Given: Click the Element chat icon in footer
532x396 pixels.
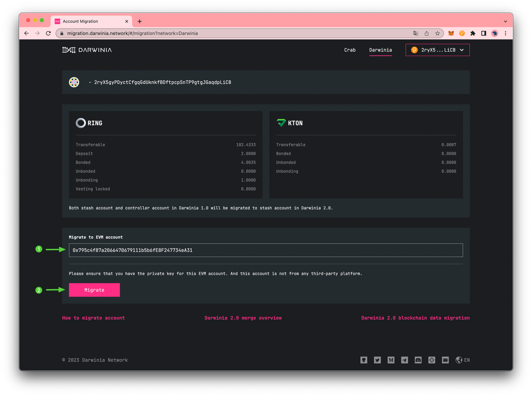Looking at the screenshot, I should click(x=432, y=360).
